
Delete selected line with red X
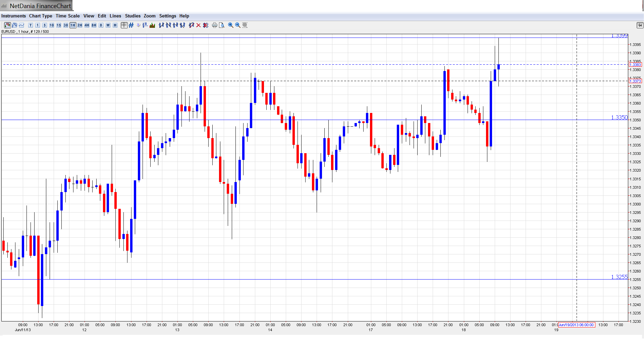[x=199, y=25]
